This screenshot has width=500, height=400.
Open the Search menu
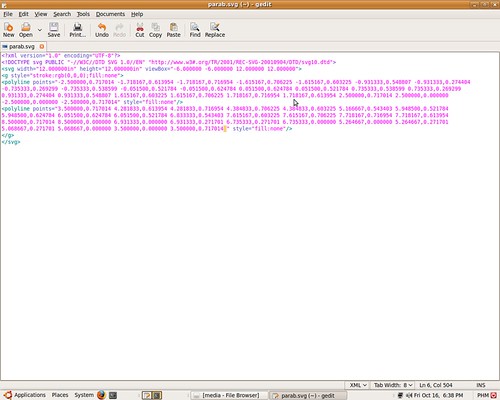pos(62,14)
